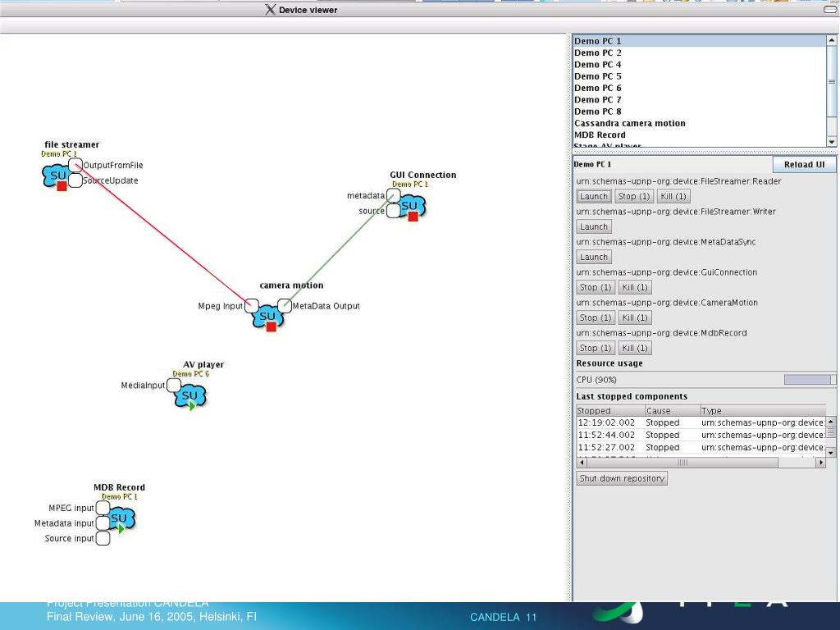Select Demo PC 1 in device list
This screenshot has height=630, width=840.
[700, 41]
